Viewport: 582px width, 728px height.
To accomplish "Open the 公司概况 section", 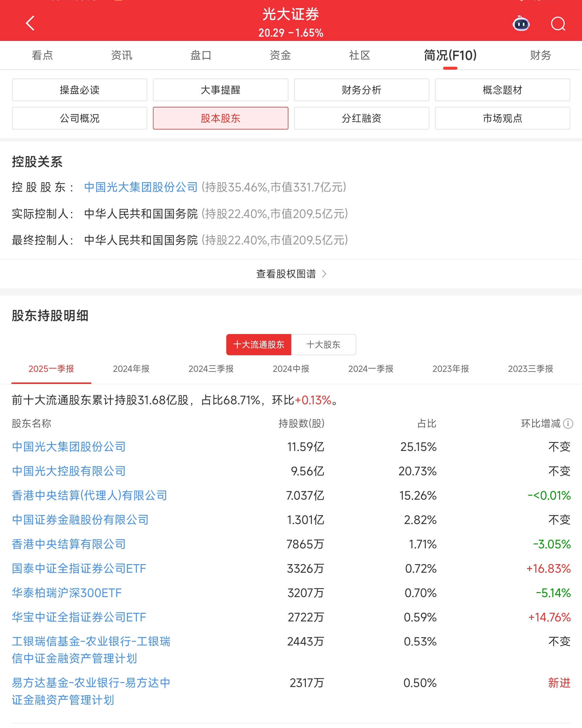I will (x=79, y=118).
